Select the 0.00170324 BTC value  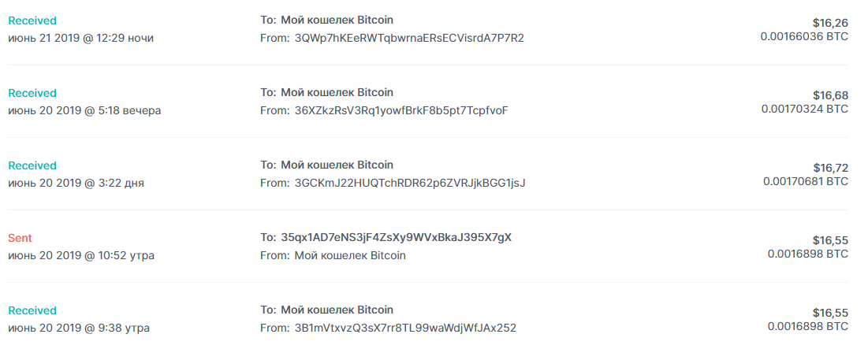point(804,109)
